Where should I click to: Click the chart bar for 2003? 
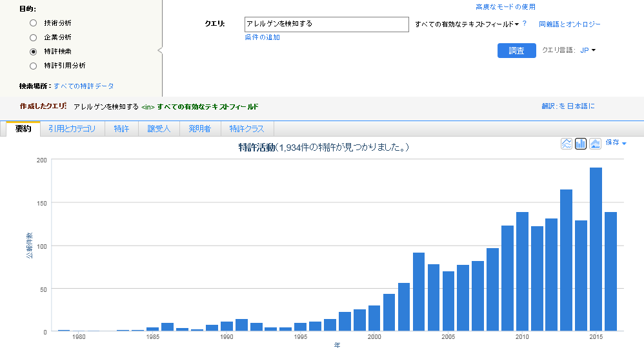point(419,292)
